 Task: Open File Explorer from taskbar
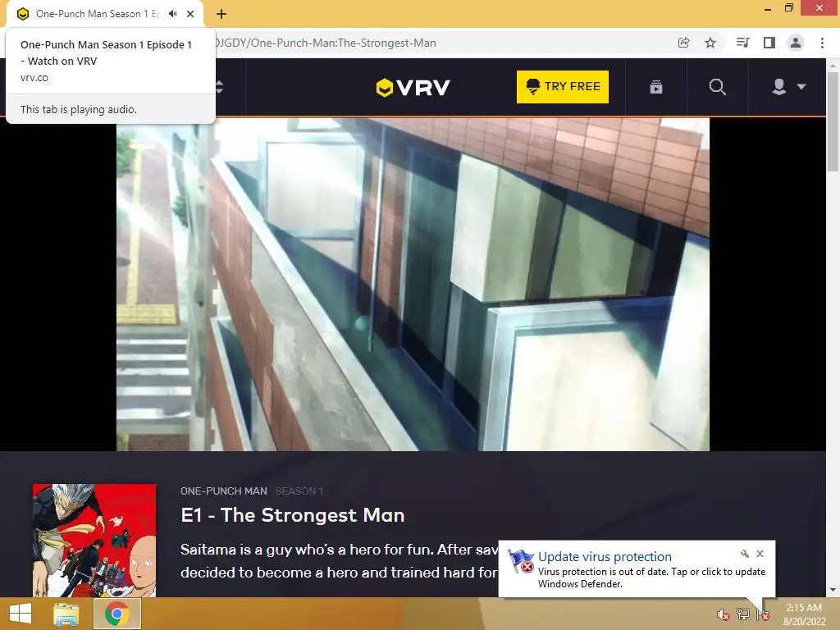pyautogui.click(x=66, y=614)
